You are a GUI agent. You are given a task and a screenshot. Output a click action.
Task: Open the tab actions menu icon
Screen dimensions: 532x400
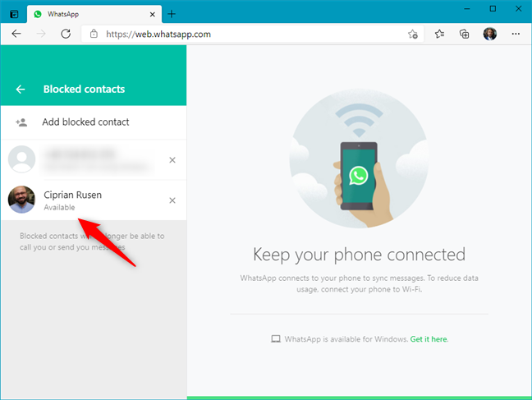[14, 14]
